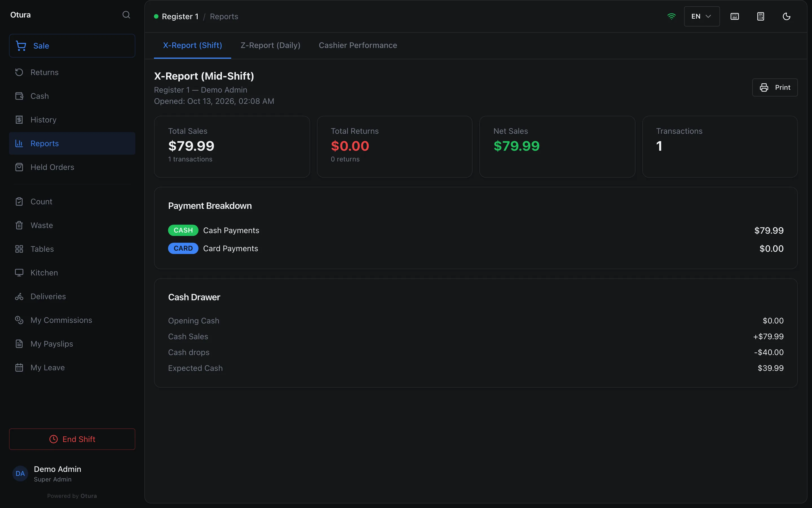Click the End Shift button
This screenshot has height=508, width=812.
(x=72, y=439)
